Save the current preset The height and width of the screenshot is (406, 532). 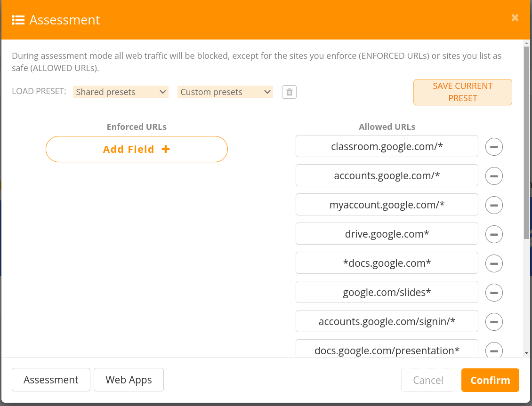462,92
